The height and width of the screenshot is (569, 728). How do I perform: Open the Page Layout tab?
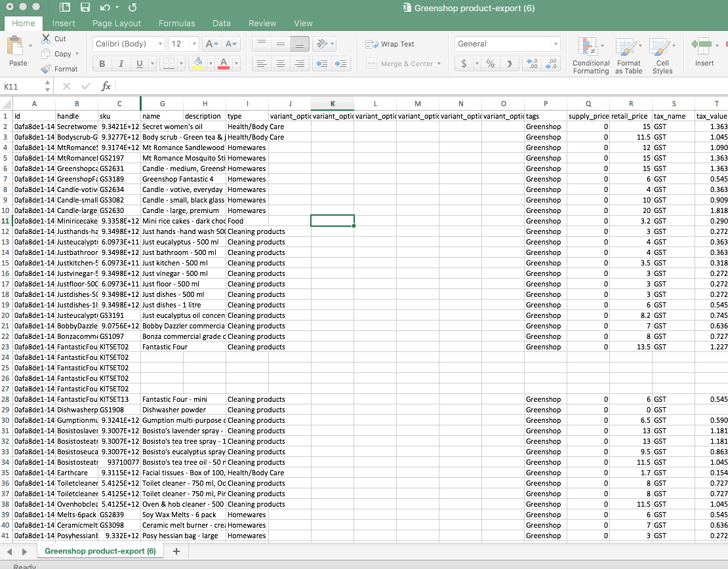[117, 23]
